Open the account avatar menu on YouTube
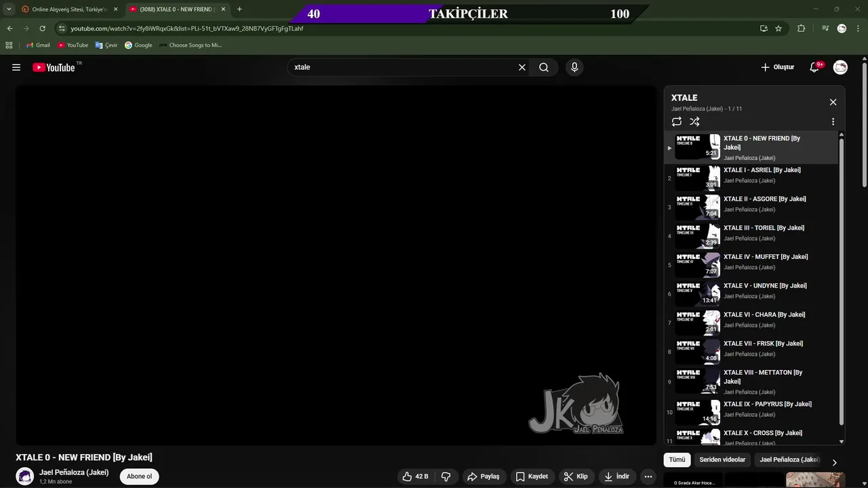The height and width of the screenshot is (488, 868). coord(840,67)
